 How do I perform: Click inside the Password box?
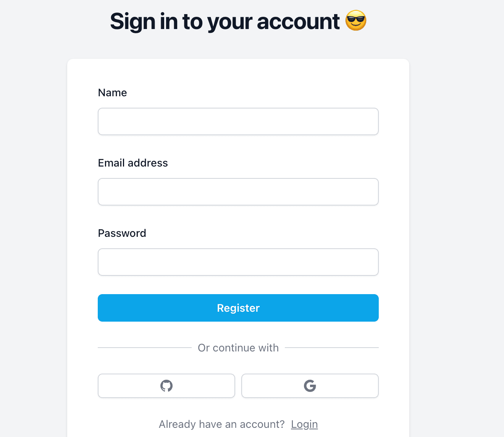pyautogui.click(x=238, y=262)
